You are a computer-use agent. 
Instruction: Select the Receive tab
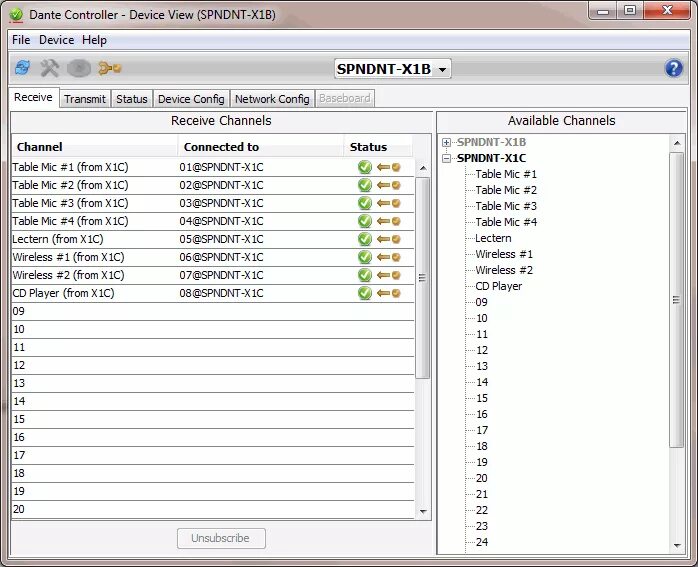coord(33,97)
